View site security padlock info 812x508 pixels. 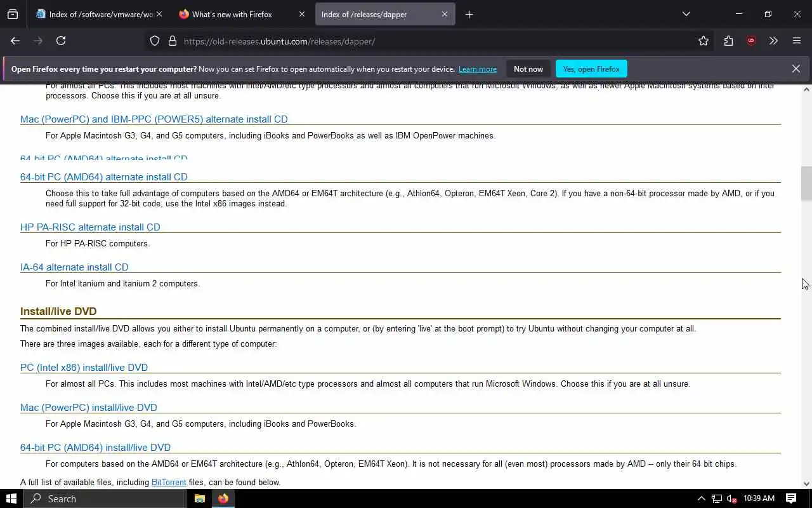[x=172, y=41]
